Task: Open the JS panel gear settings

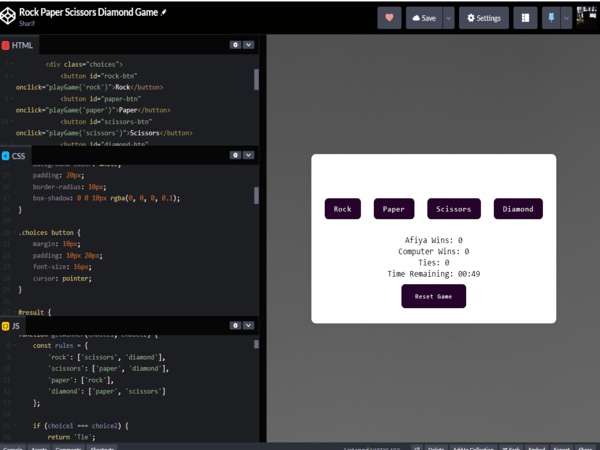Action: click(x=235, y=325)
